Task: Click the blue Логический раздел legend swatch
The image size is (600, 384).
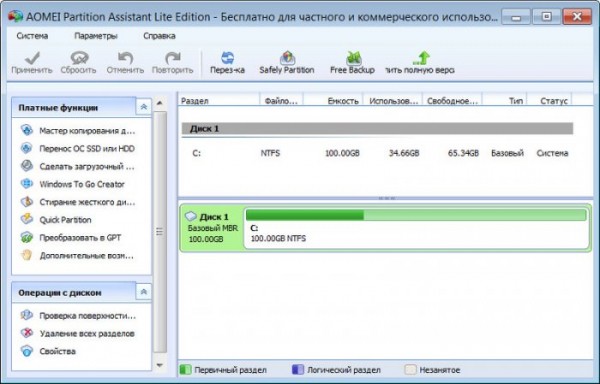Action: (298, 370)
